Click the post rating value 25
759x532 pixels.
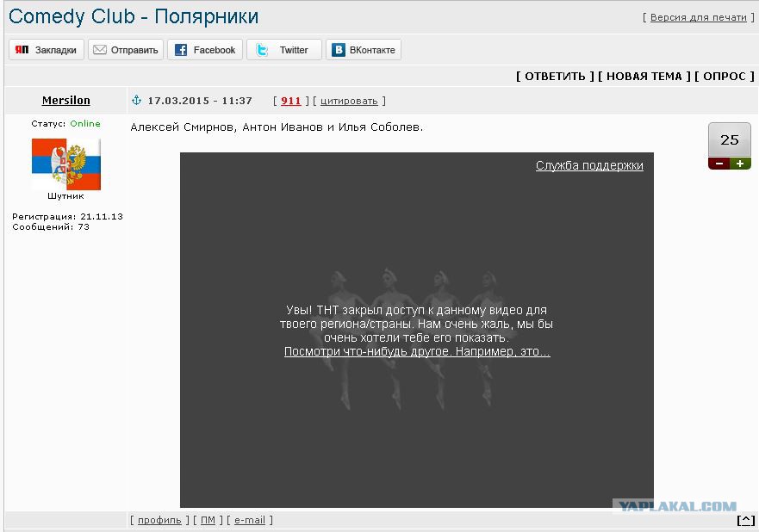pyautogui.click(x=730, y=140)
